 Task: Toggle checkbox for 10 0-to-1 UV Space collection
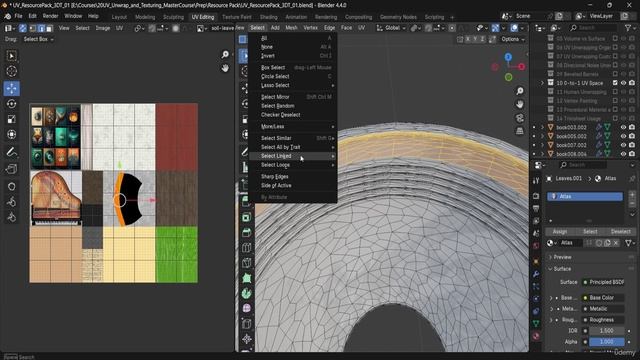pos(615,83)
